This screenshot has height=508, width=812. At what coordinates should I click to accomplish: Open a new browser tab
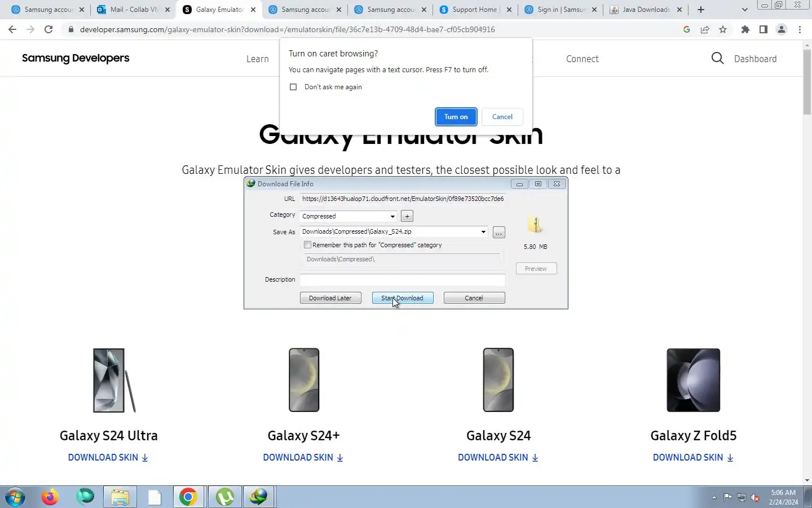[701, 10]
